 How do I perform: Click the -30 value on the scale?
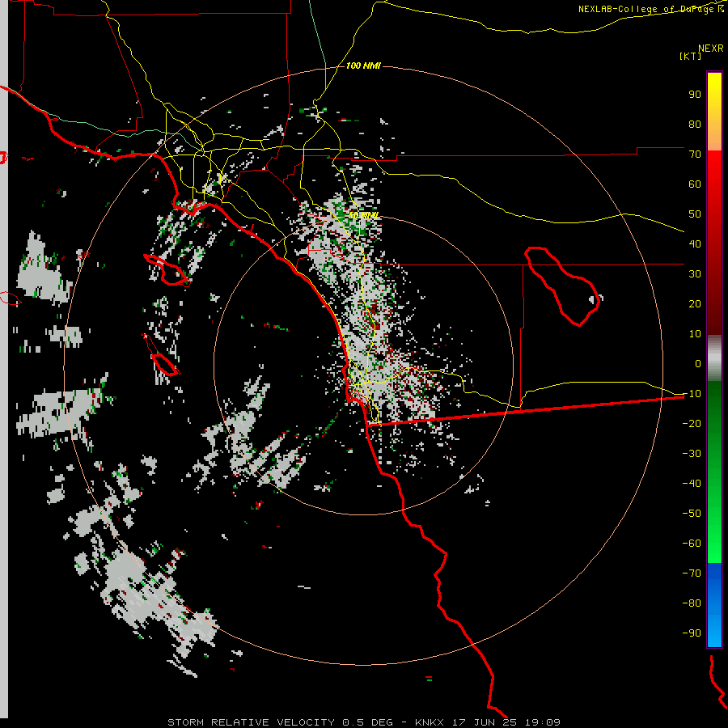click(x=692, y=454)
